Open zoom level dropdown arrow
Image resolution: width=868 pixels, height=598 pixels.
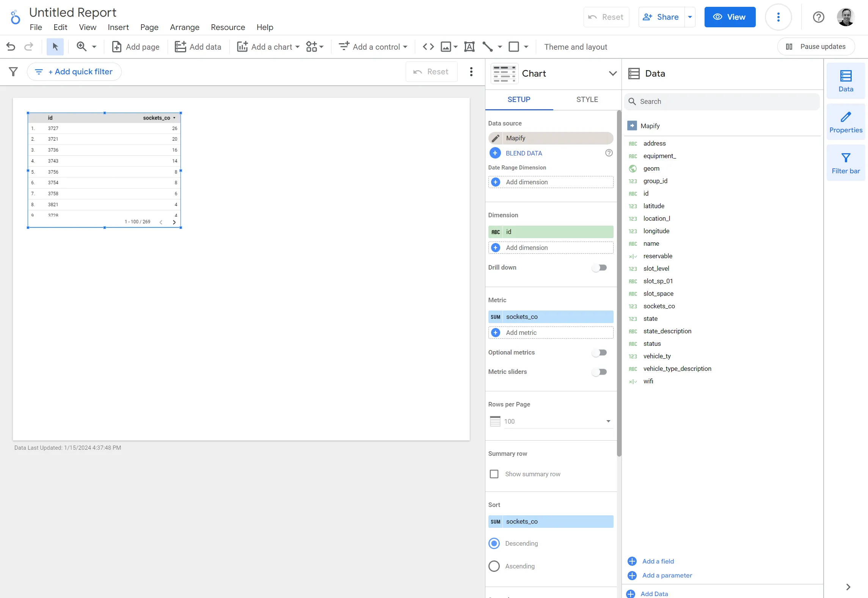pyautogui.click(x=94, y=47)
